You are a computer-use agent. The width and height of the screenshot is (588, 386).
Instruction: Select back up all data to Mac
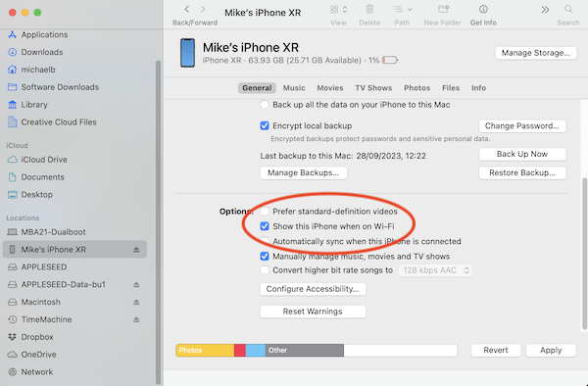point(265,105)
